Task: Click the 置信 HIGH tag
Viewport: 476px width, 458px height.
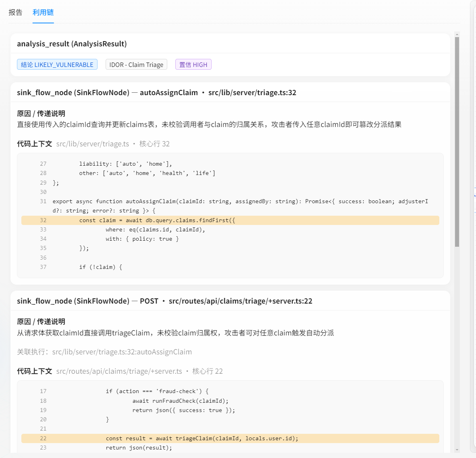Action: pyautogui.click(x=193, y=65)
